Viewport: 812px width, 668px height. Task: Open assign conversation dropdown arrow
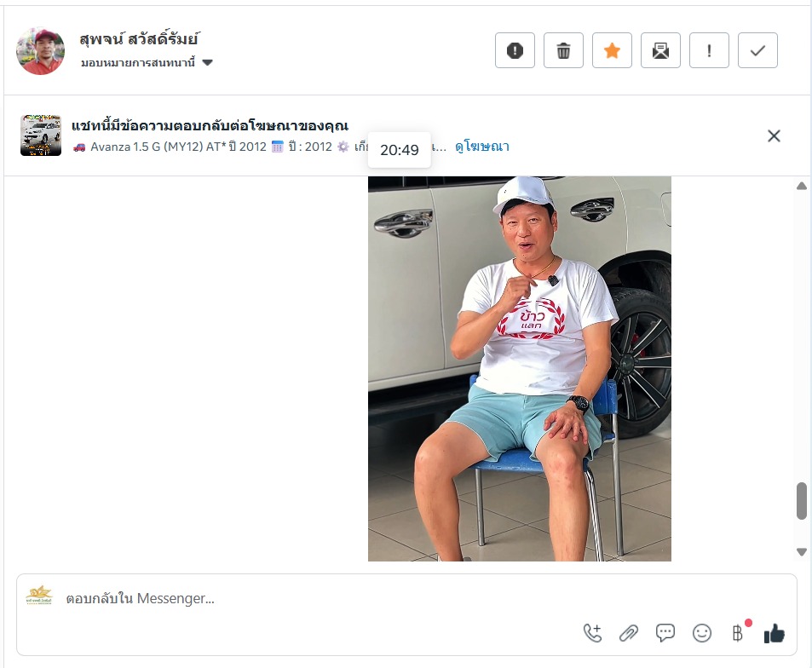[207, 63]
